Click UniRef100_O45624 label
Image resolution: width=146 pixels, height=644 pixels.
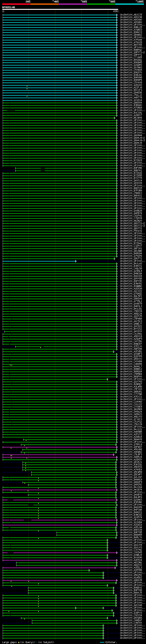click(131, 412)
